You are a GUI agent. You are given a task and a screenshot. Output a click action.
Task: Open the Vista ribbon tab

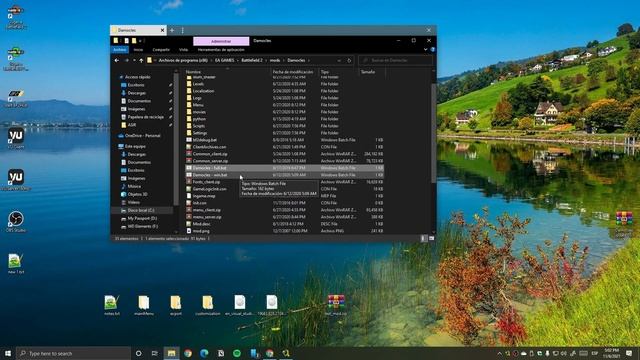point(183,50)
